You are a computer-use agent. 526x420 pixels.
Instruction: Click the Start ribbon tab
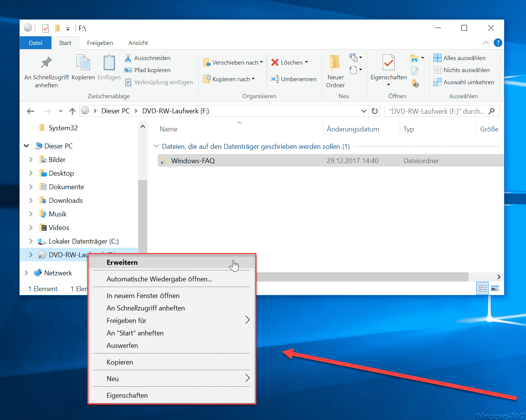click(65, 43)
